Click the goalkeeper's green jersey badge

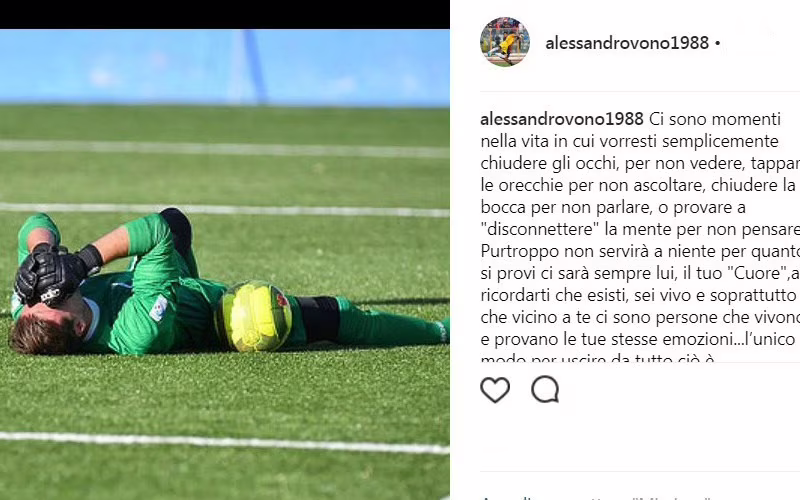pyautogui.click(x=159, y=308)
